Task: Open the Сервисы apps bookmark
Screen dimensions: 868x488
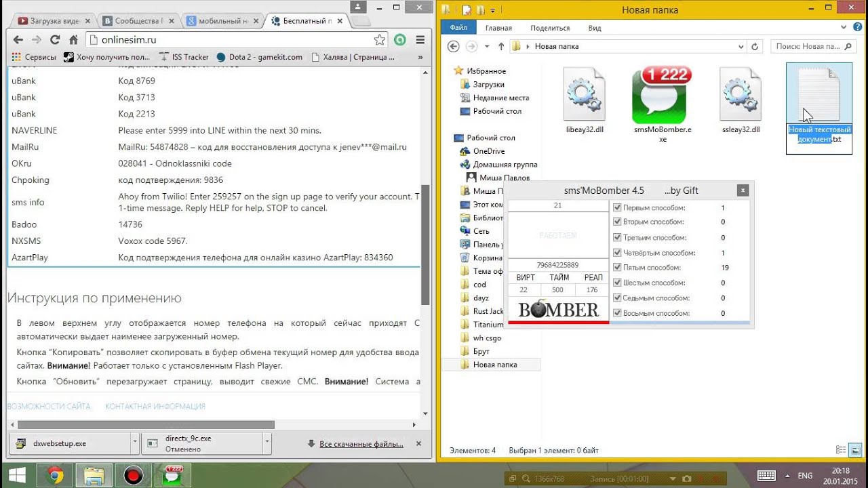Action: click(34, 57)
